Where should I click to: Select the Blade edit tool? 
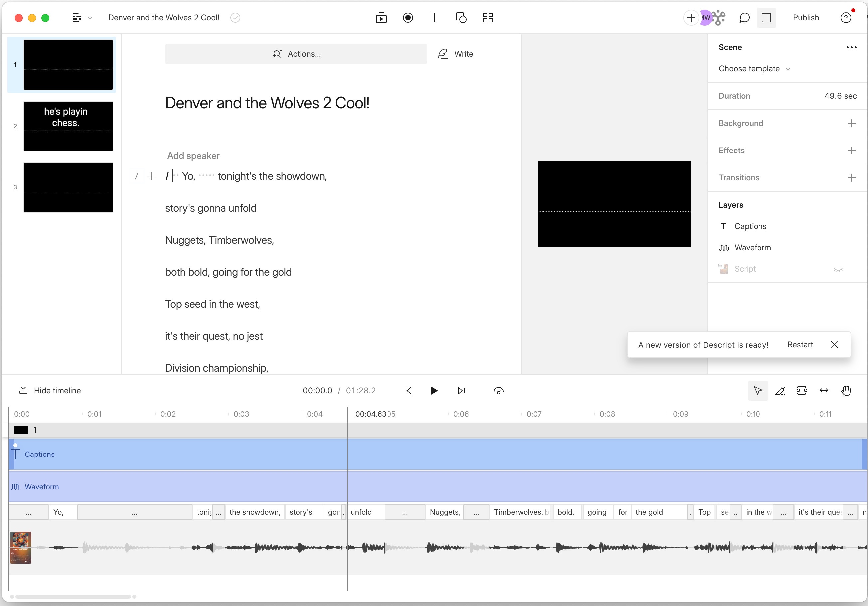(x=780, y=390)
